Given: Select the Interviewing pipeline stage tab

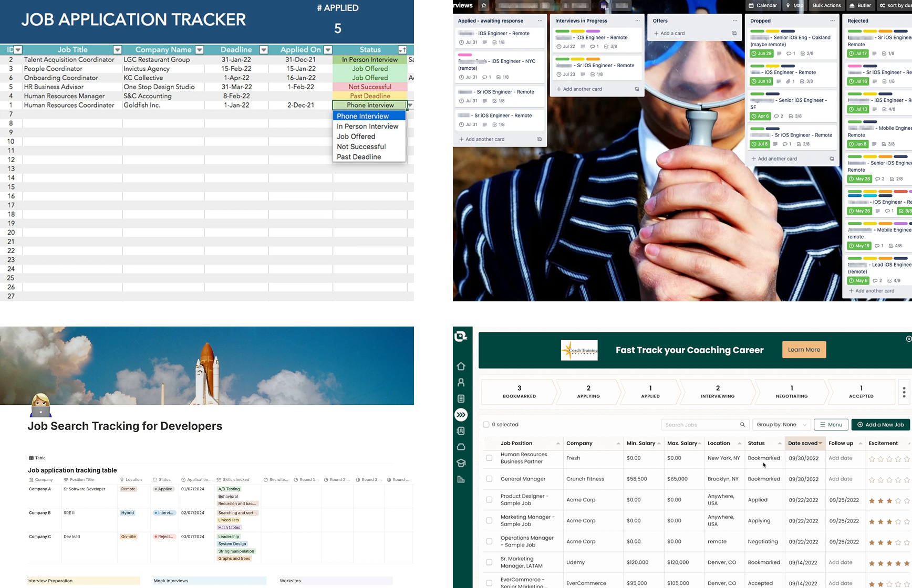Looking at the screenshot, I should (718, 392).
